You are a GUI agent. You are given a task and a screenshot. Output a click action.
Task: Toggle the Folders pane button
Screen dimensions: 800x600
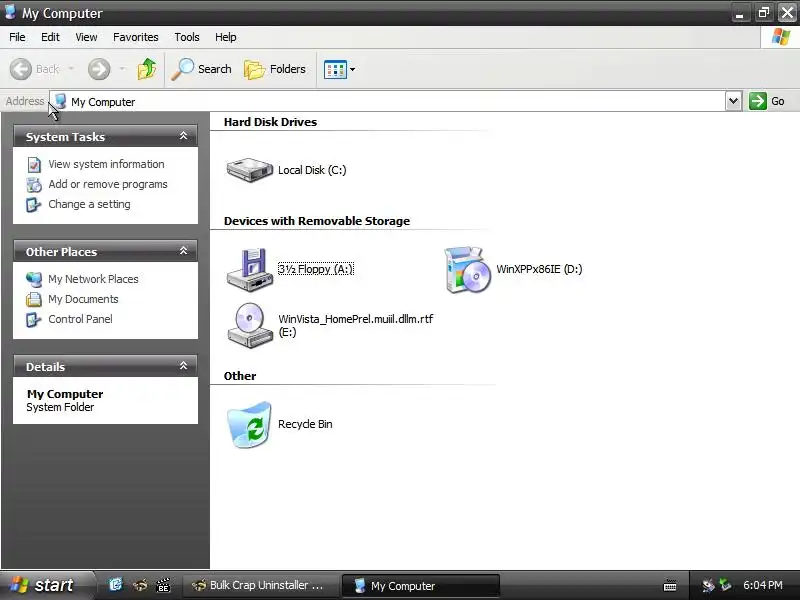click(275, 69)
